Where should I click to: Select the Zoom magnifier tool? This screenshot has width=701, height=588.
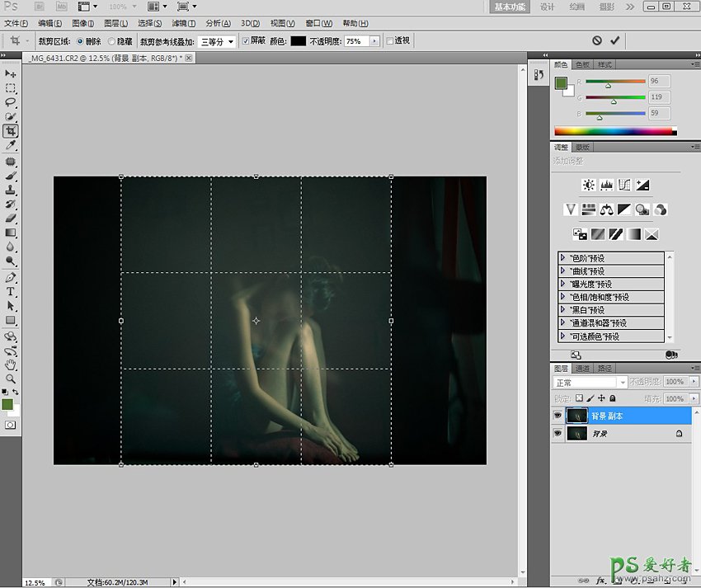[x=11, y=379]
